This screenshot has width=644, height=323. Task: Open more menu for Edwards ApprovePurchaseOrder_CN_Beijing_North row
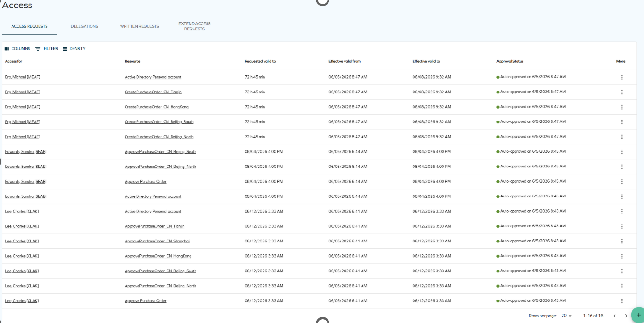[x=622, y=167]
